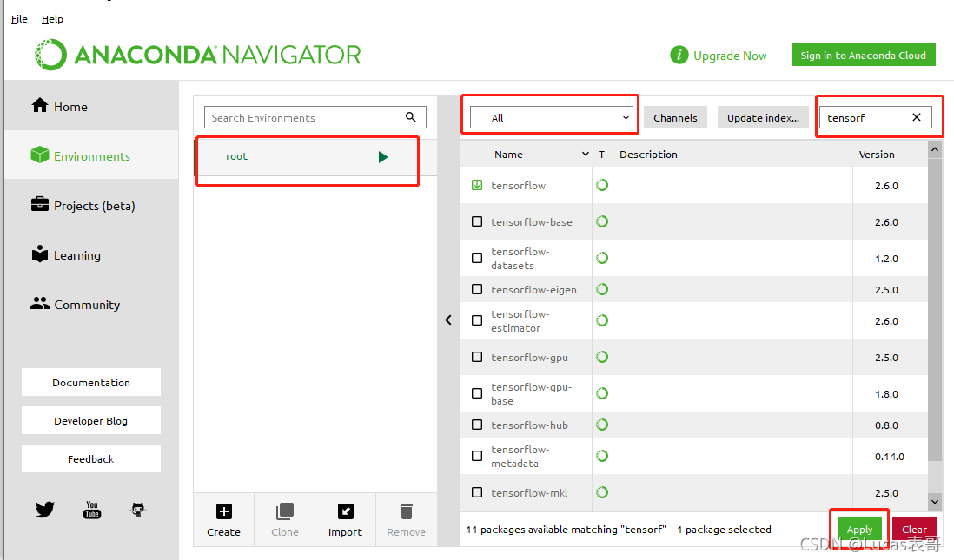Click the root environment play arrow
The height and width of the screenshot is (560, 954).
coord(382,157)
